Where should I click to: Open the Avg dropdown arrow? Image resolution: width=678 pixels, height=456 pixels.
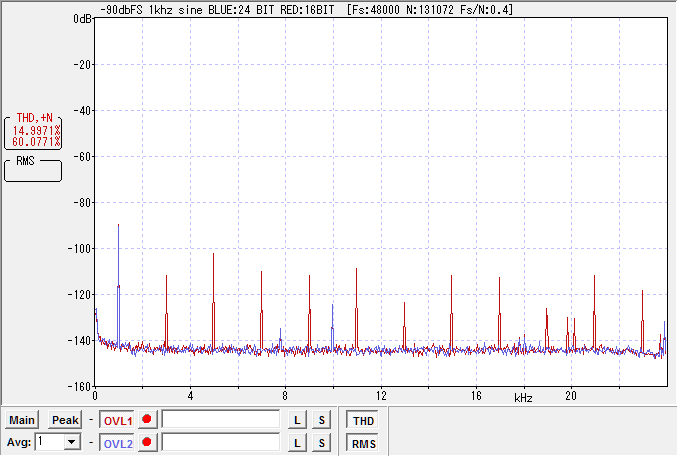pos(72,442)
